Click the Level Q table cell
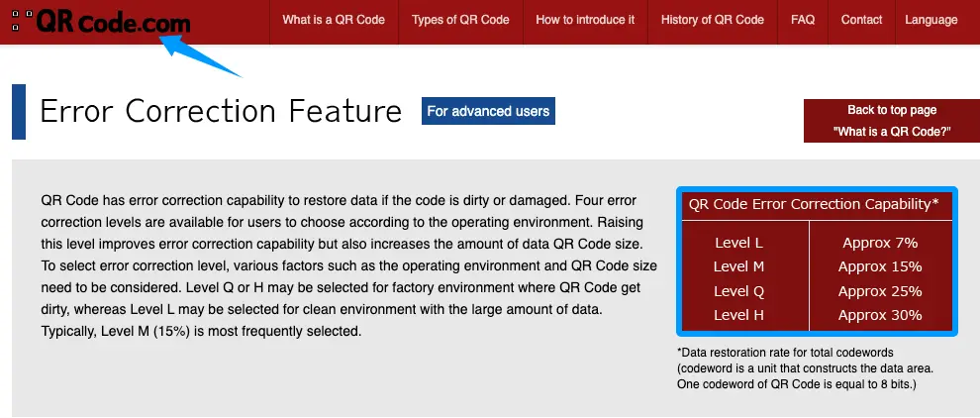This screenshot has width=980, height=418. coord(738,291)
